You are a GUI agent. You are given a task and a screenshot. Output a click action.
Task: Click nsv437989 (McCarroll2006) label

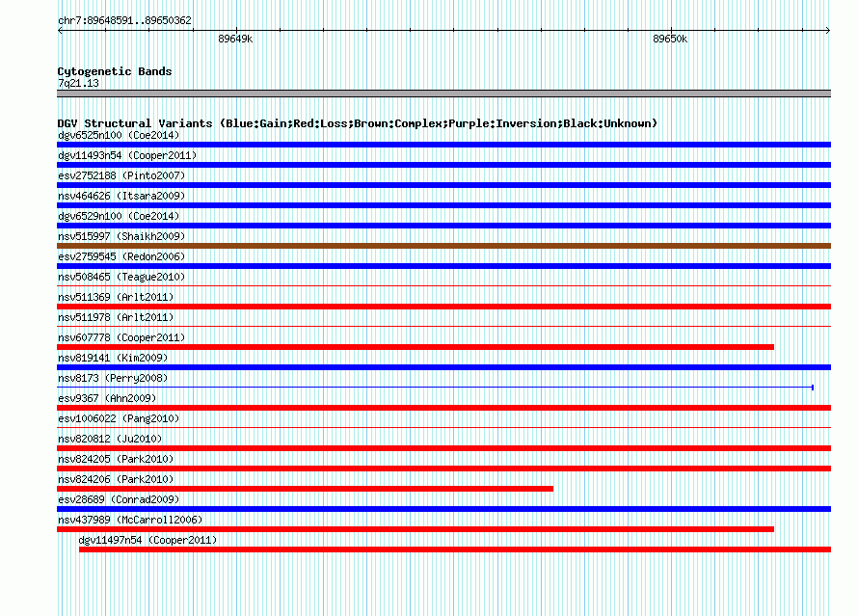point(130,520)
